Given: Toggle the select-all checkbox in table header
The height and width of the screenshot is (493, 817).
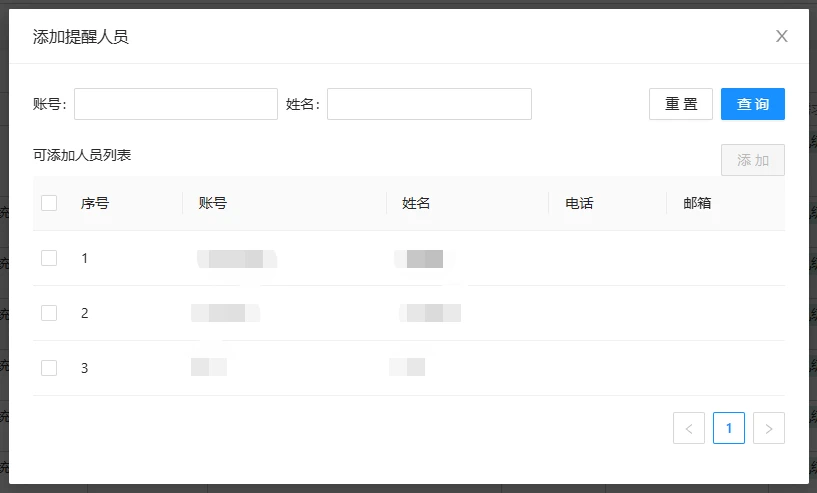Looking at the screenshot, I should [49, 203].
